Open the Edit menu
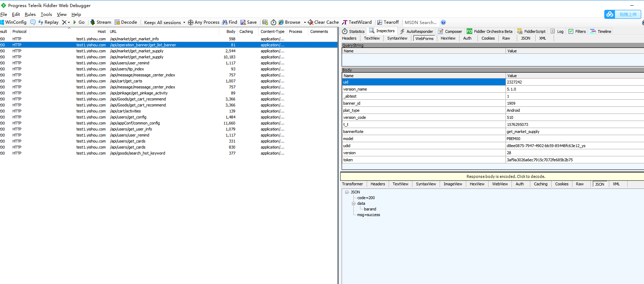Screen dimensions: 644x284 [16, 15]
